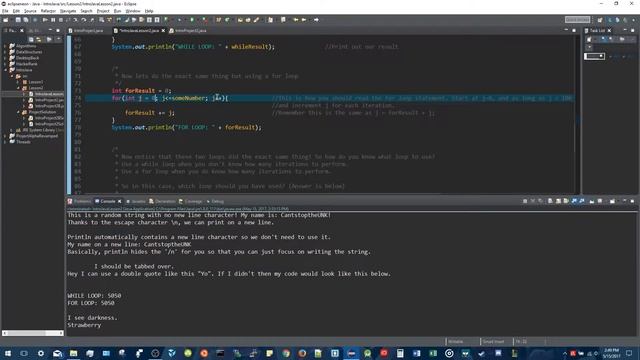Click the Suspend debug toolbar icon
The height and width of the screenshot is (360, 640).
(53, 20)
